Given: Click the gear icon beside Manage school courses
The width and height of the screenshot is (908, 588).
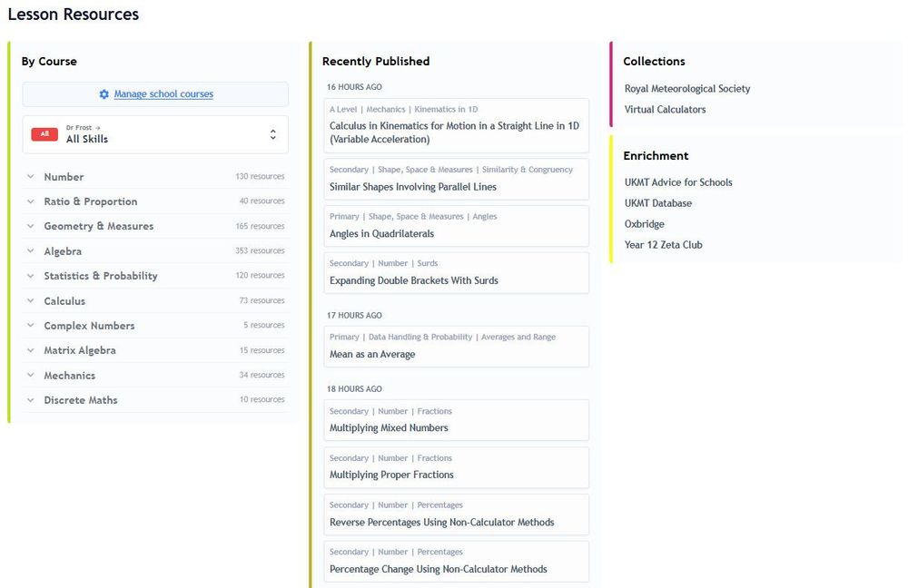Looking at the screenshot, I should 104,93.
